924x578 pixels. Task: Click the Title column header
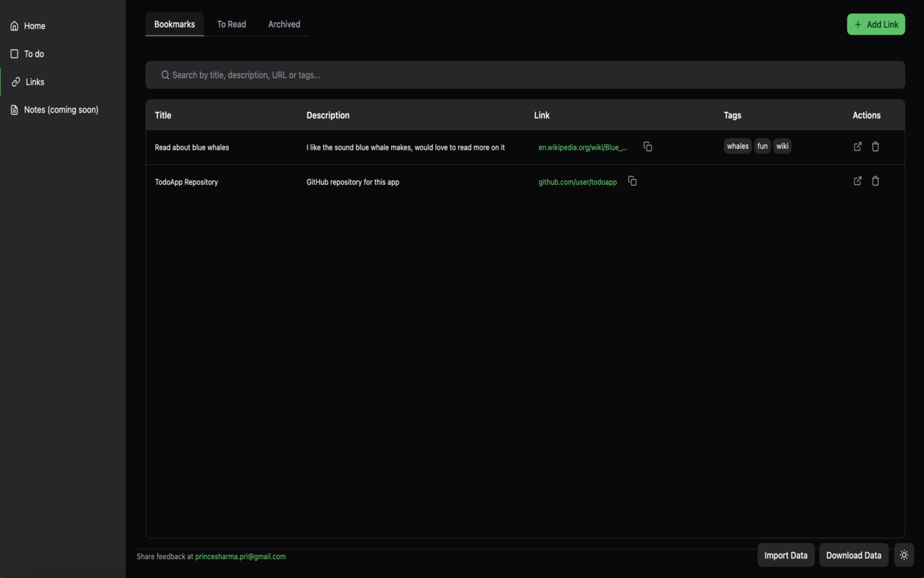pyautogui.click(x=163, y=115)
